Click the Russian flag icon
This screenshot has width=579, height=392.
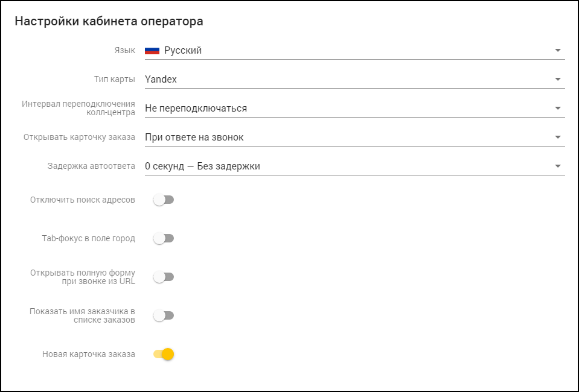[152, 51]
